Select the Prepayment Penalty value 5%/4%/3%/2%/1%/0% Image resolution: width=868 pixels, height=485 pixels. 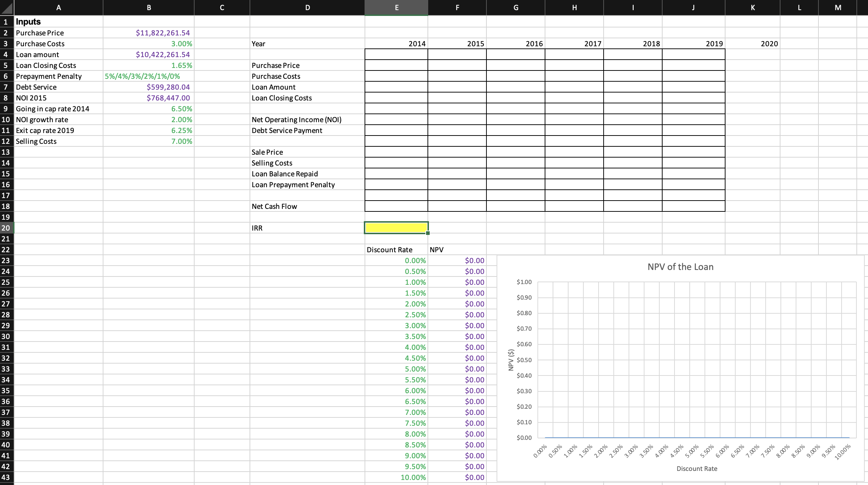point(142,76)
